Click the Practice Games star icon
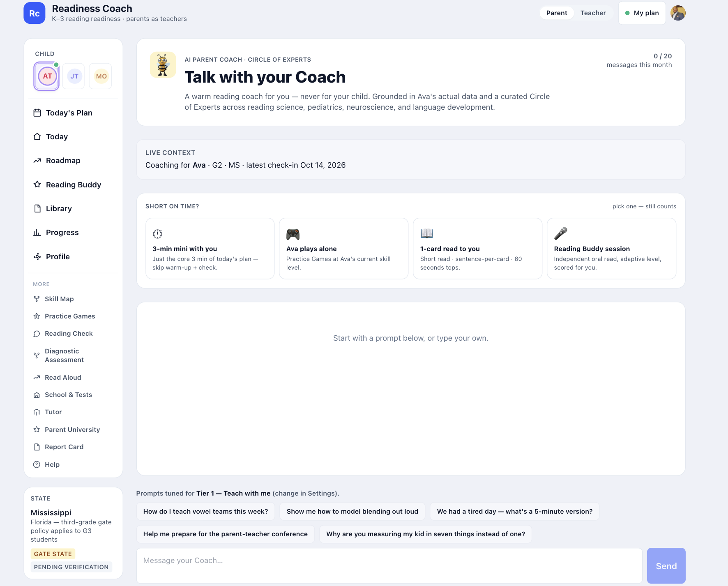 click(37, 316)
